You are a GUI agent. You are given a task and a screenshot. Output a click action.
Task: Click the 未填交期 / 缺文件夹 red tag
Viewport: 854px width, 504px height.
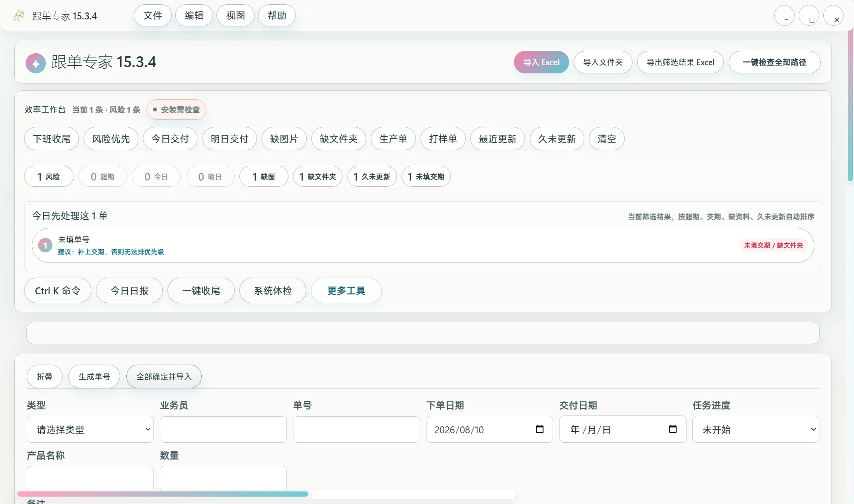773,245
